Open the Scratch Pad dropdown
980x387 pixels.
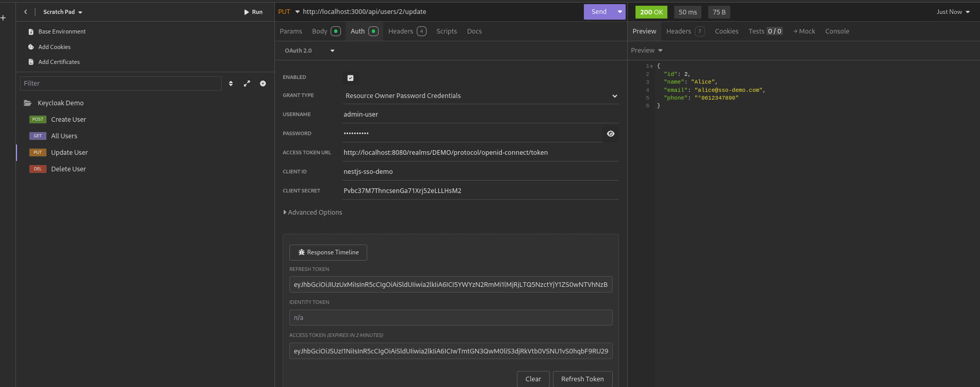point(62,12)
